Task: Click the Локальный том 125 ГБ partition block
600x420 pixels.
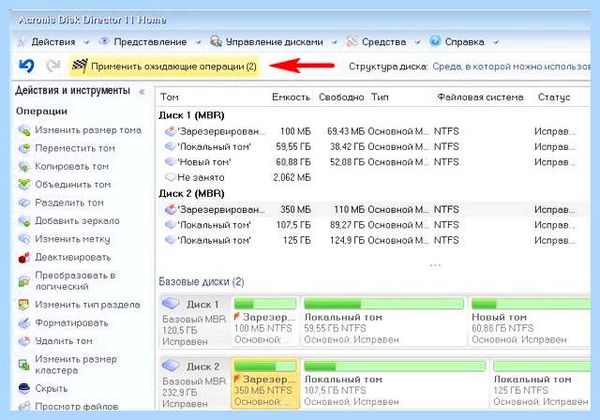Action: pyautogui.click(x=541, y=383)
